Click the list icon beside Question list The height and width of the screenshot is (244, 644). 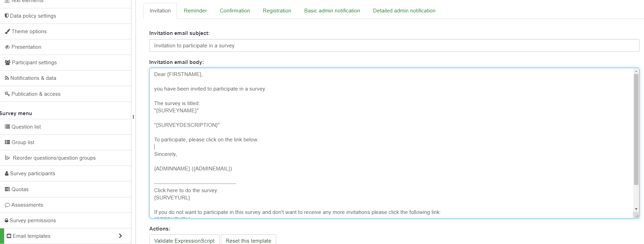(7, 127)
